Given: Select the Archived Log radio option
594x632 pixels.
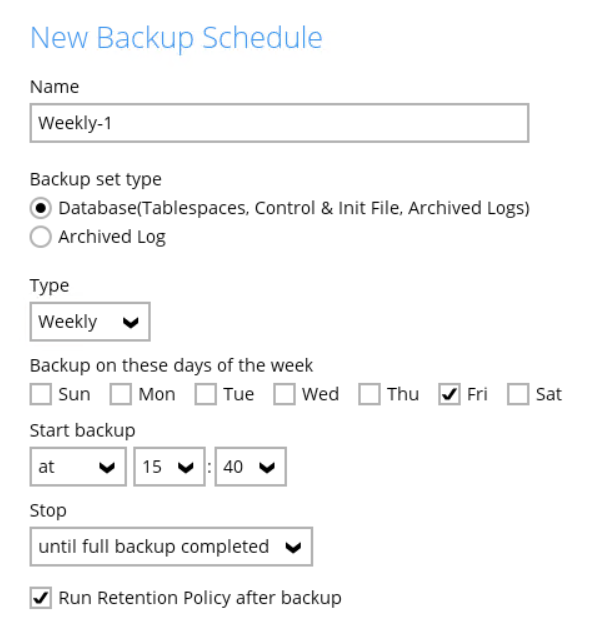Looking at the screenshot, I should click(x=41, y=237).
